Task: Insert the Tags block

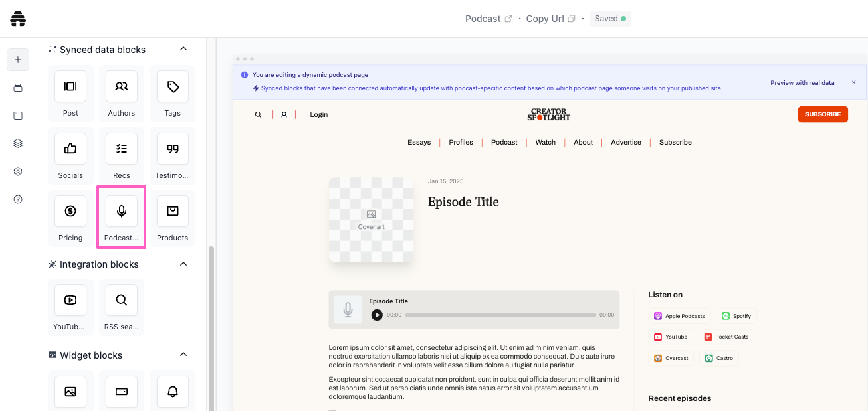Action: click(173, 87)
